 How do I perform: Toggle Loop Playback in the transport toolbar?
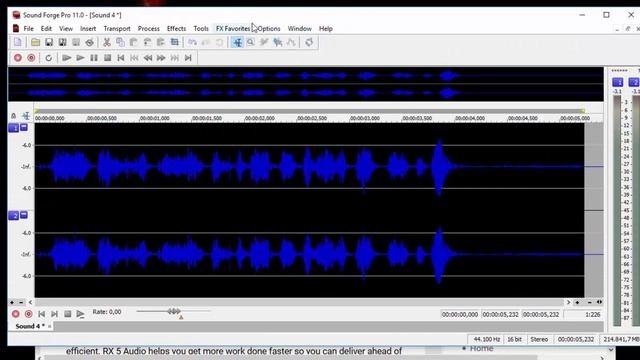49,58
